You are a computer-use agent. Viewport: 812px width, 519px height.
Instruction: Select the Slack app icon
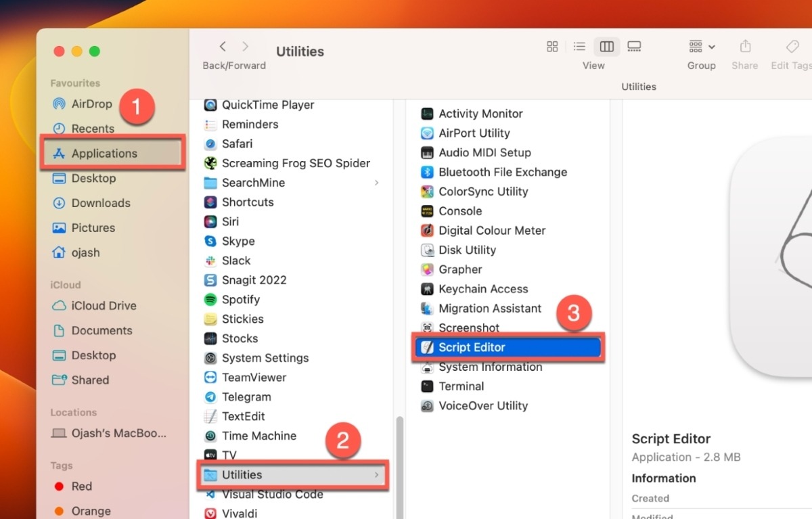point(236,261)
